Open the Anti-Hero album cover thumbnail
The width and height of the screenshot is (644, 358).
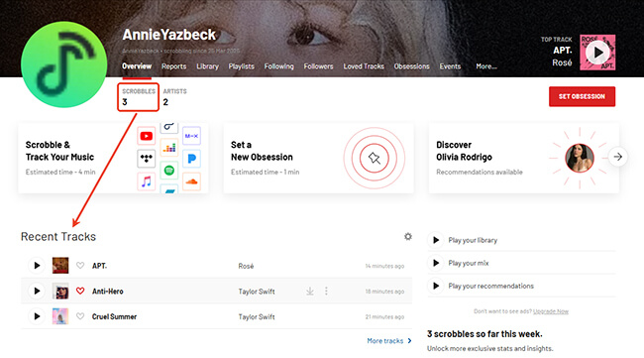(x=60, y=291)
